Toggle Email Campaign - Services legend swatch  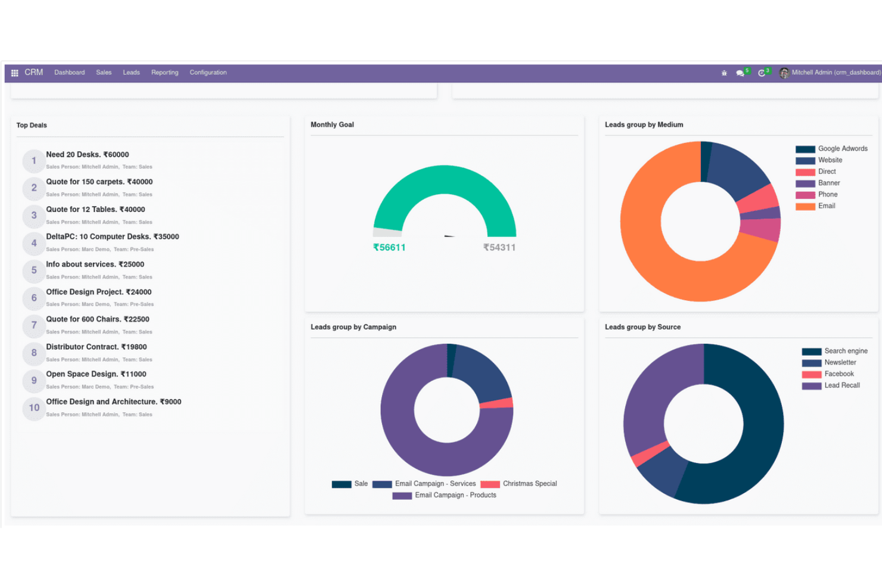[382, 484]
